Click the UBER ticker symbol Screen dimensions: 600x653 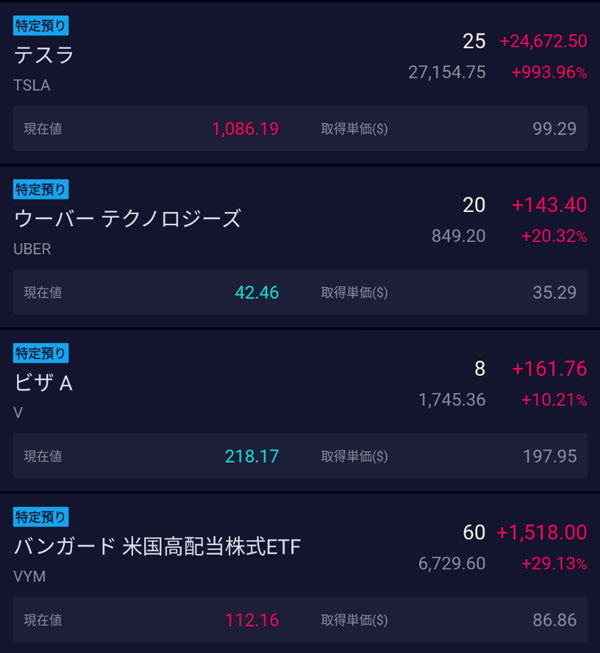pos(33,249)
